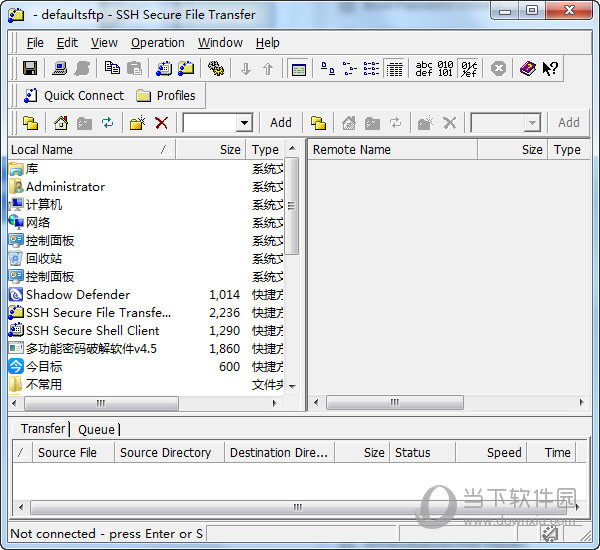The height and width of the screenshot is (550, 600).
Task: Click the Save settings floppy disk icon
Action: coord(30,69)
